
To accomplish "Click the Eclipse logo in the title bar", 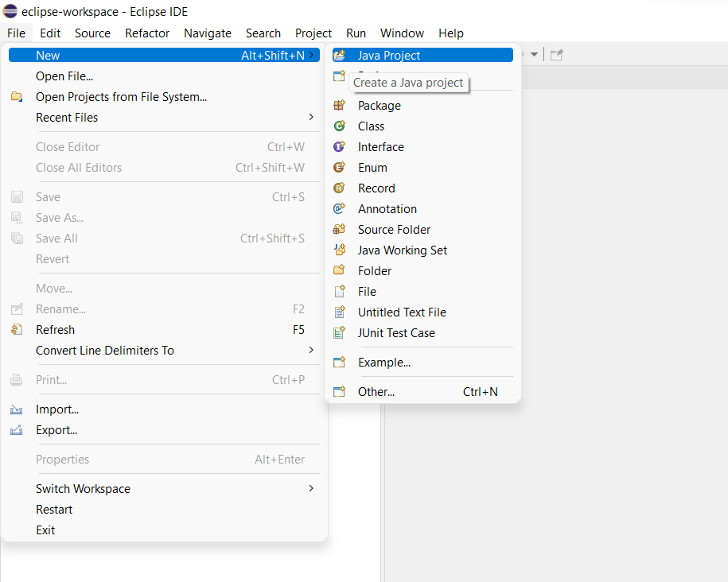I will (10, 11).
